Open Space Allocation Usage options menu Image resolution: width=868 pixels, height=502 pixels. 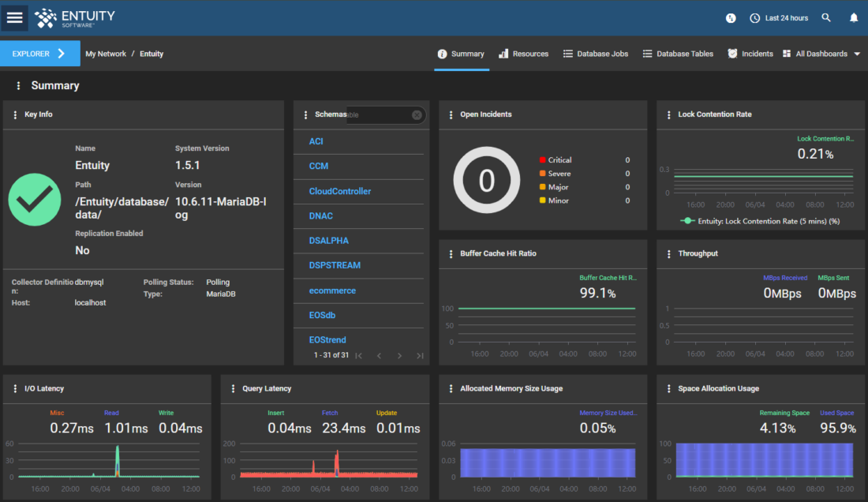coord(668,388)
